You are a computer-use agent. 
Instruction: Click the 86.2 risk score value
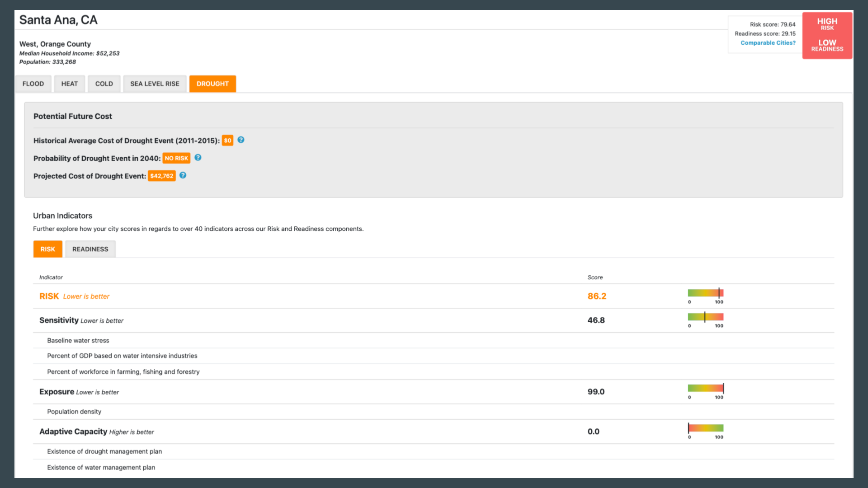(x=597, y=296)
